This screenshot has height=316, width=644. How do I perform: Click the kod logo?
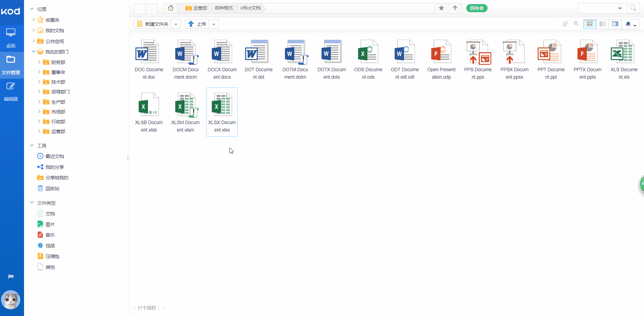coord(11,12)
